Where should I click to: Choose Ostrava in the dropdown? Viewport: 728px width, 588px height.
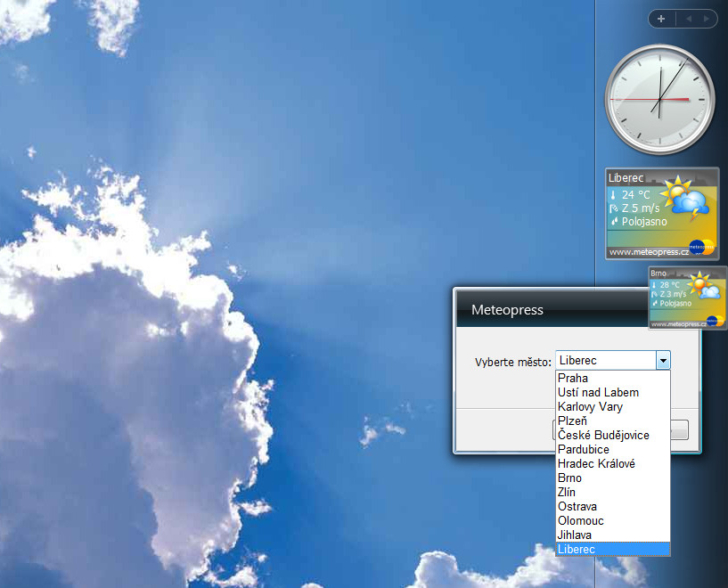click(613, 506)
